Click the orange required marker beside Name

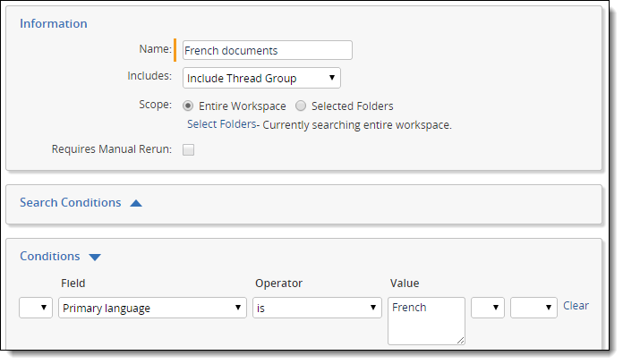[x=175, y=50]
